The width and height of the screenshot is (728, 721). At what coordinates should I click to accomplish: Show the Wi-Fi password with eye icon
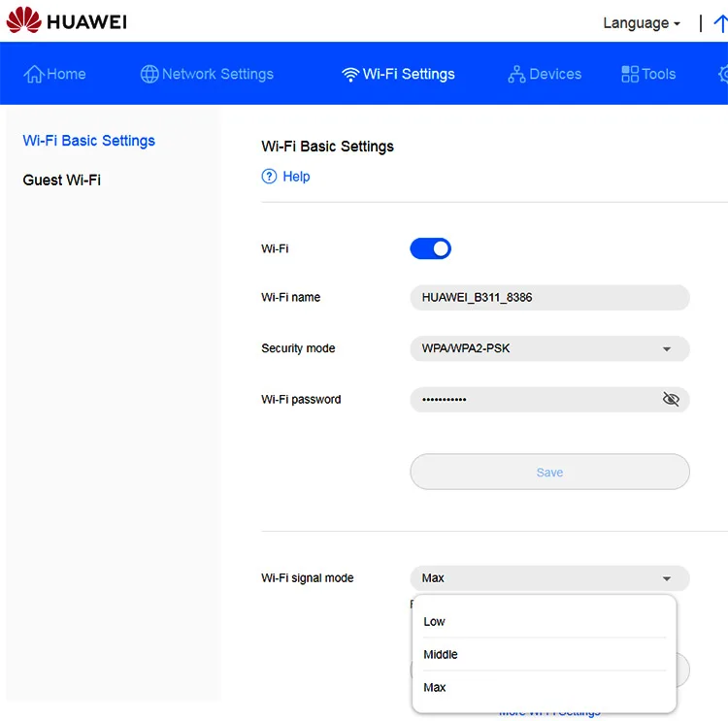tap(670, 400)
